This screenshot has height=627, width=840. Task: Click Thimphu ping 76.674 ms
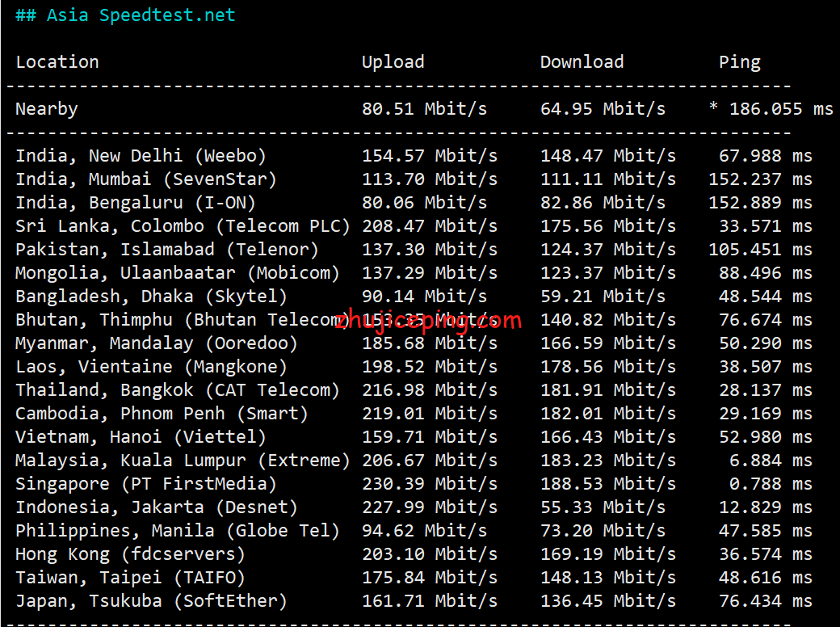766,321
